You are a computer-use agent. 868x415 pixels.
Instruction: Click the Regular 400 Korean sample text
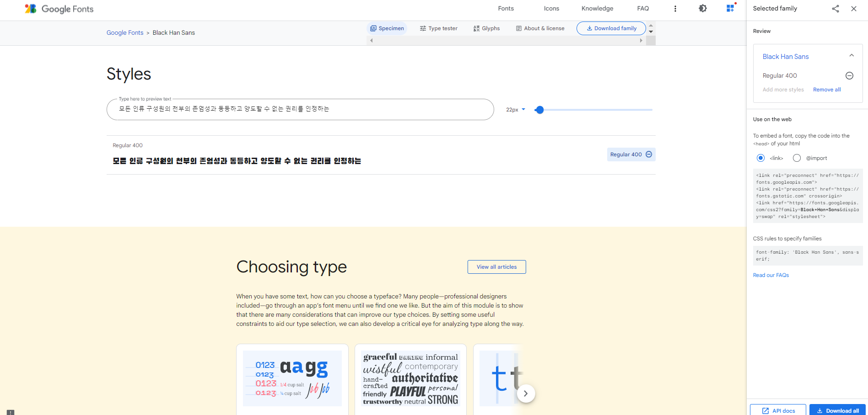click(237, 161)
